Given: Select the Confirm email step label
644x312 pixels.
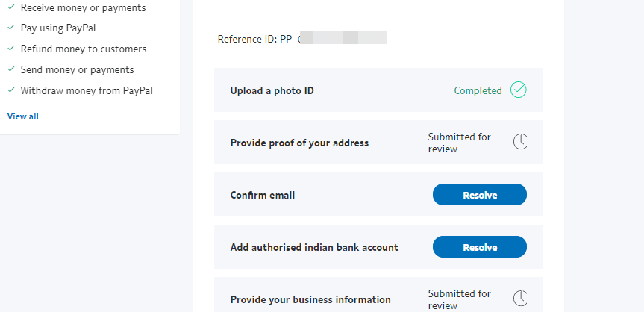Looking at the screenshot, I should click(263, 196).
